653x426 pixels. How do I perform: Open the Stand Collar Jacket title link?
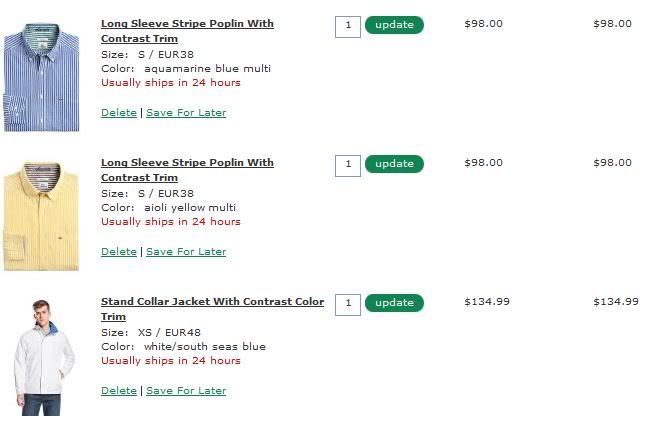pyautogui.click(x=212, y=301)
